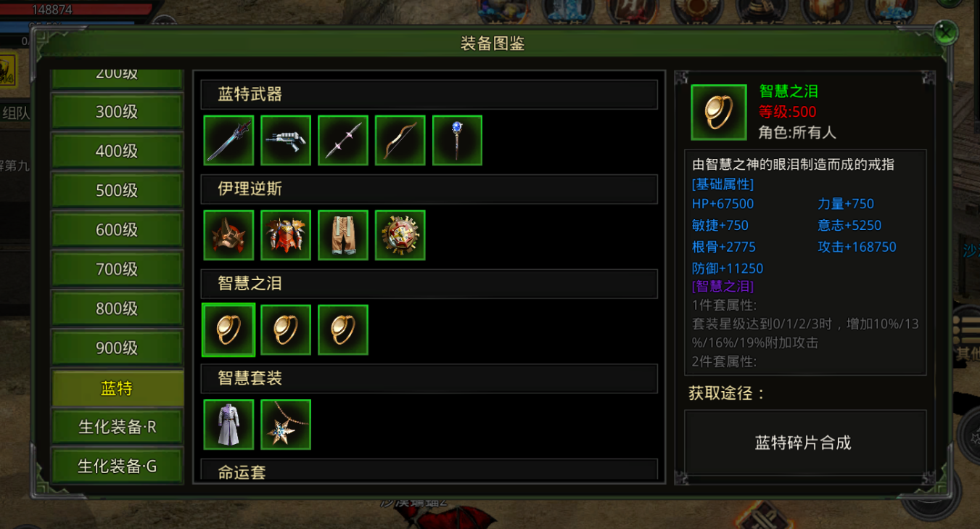Select the 伊理逆斯 round shield icon
Screen dimensions: 980x529
click(400, 235)
